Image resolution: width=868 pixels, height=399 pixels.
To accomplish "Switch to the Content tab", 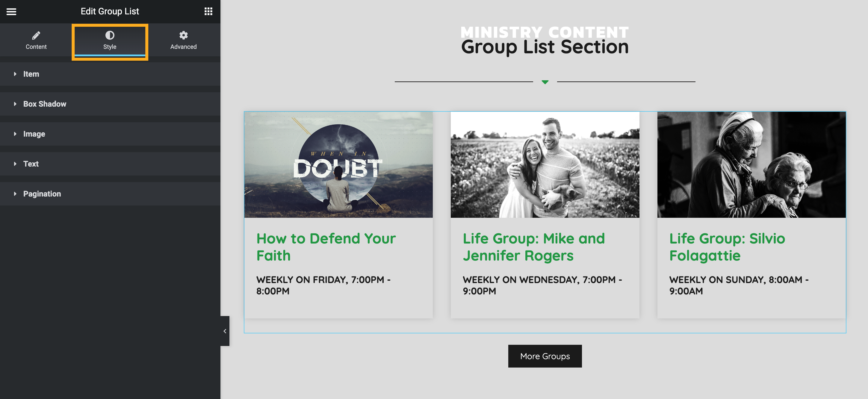I will pos(36,40).
